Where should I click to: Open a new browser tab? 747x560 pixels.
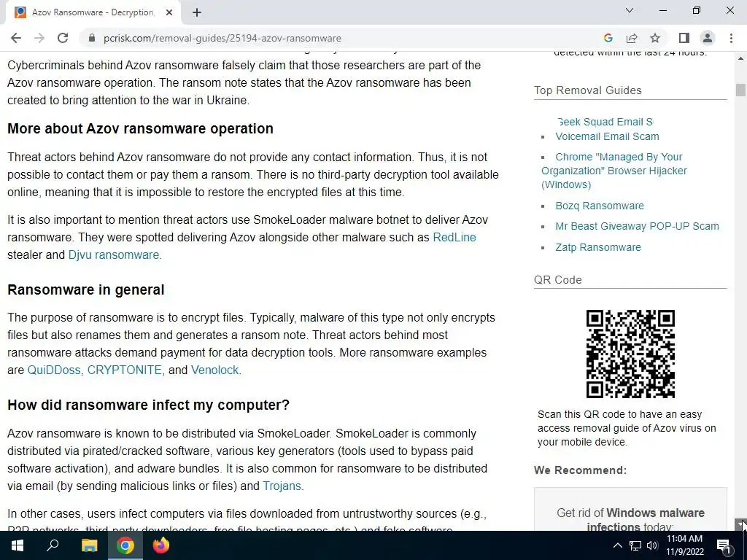[x=197, y=13]
